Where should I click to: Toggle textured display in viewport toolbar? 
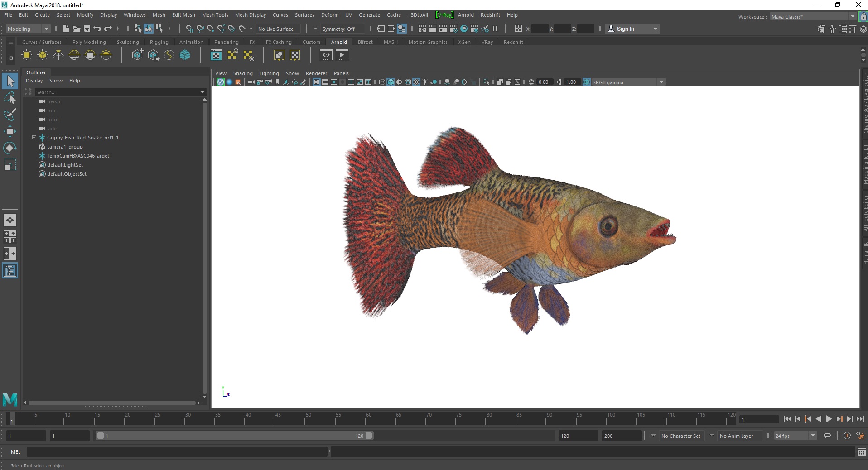coord(416,82)
